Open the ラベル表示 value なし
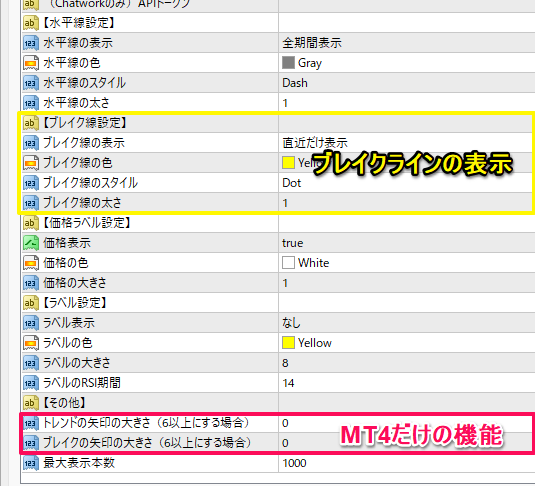This screenshot has height=486, width=535. coord(291,323)
